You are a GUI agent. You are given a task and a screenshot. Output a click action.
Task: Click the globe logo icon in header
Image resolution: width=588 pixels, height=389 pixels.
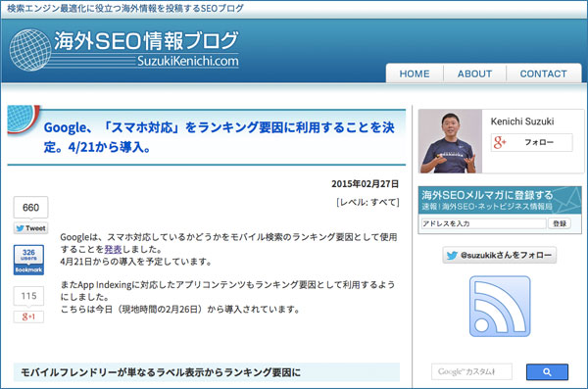point(30,50)
